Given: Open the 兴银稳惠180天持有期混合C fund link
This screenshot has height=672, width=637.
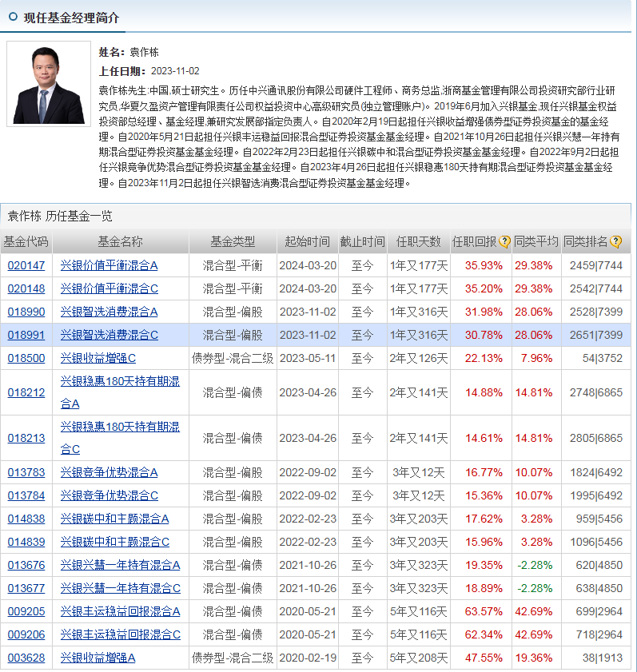Looking at the screenshot, I should coord(120,438).
